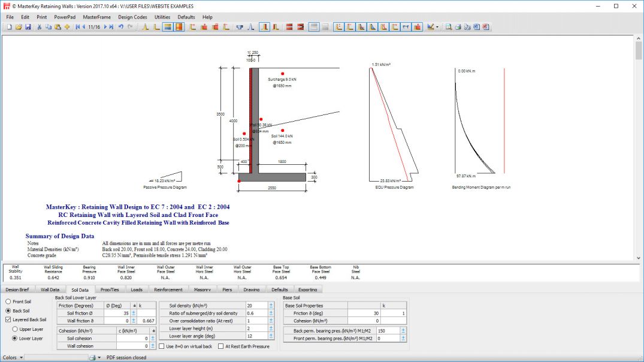Toggle the blue layered soil icon
The image size is (644, 362).
point(168,27)
